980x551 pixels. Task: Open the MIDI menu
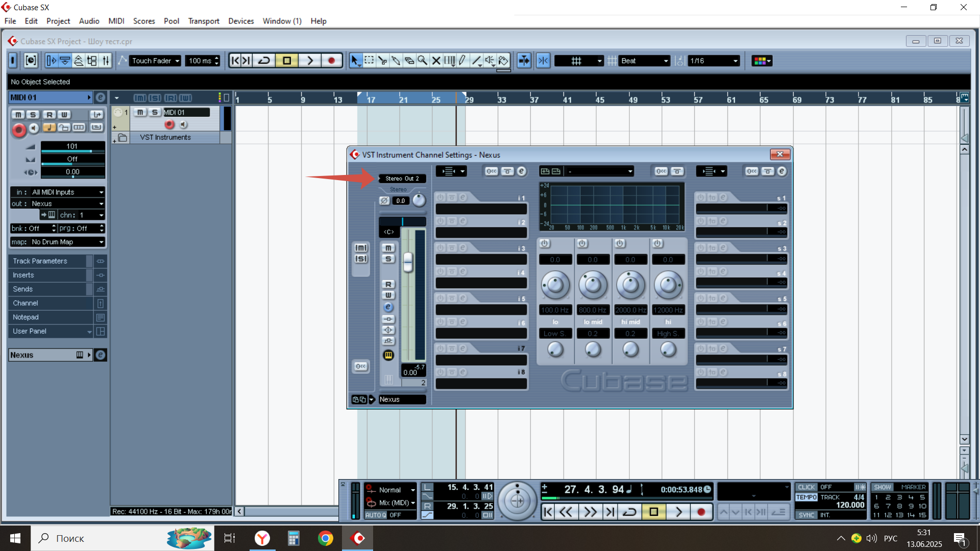(116, 21)
